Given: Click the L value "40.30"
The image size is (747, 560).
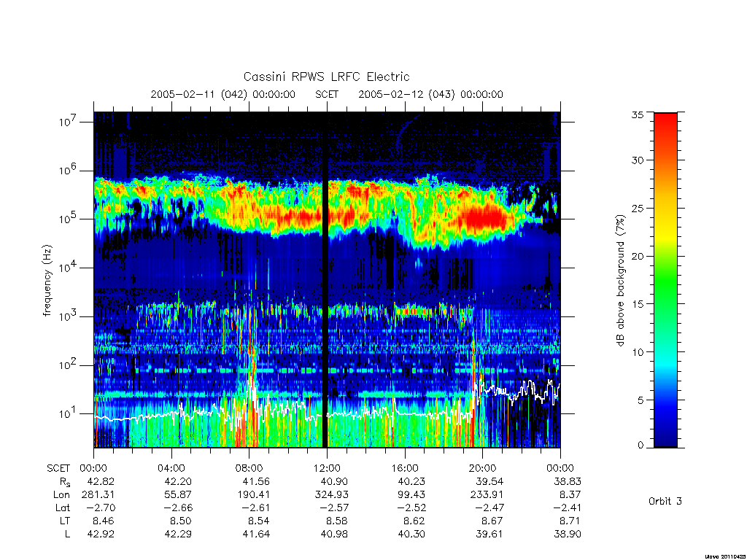Looking at the screenshot, I should [411, 534].
